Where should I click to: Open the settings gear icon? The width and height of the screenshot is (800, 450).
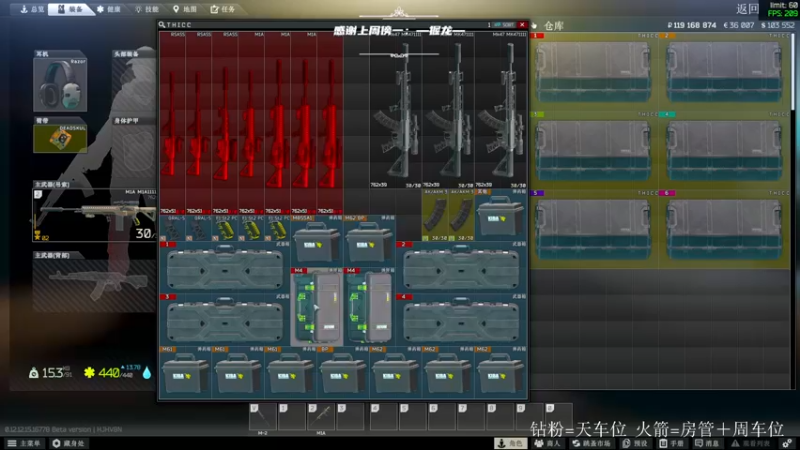[x=788, y=443]
